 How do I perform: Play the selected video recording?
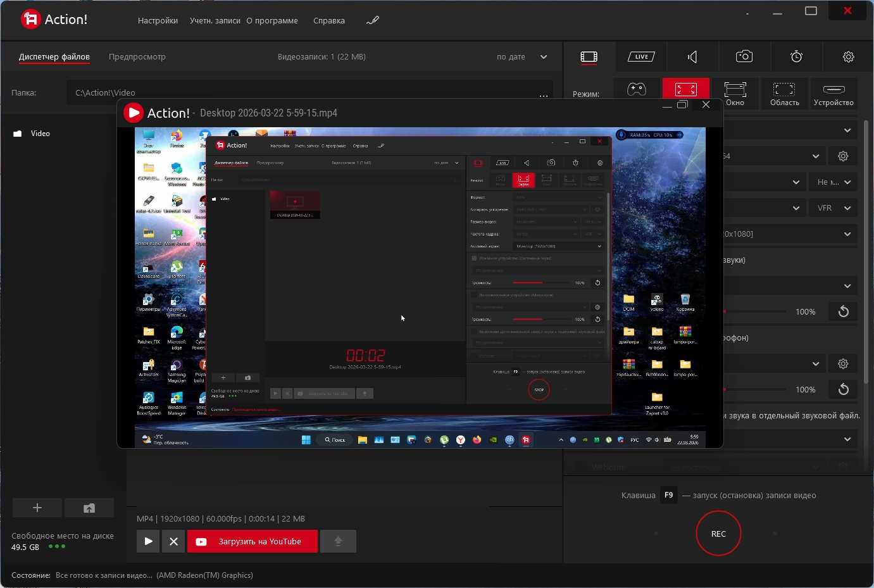148,541
